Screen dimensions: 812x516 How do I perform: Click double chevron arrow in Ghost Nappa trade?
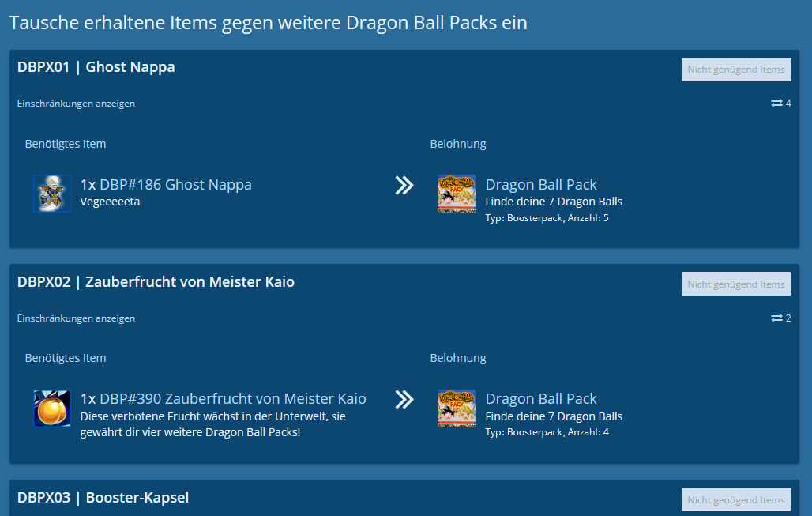404,185
